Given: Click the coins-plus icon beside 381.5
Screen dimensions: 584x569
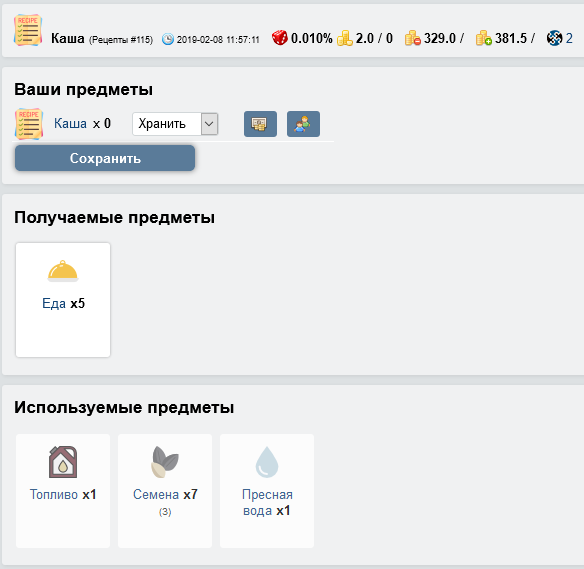Looking at the screenshot, I should coord(483,38).
